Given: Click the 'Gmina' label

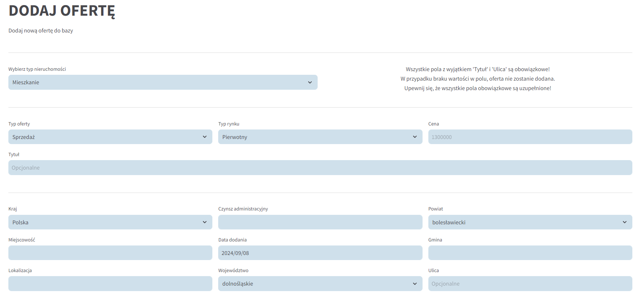Looking at the screenshot, I should point(435,240).
